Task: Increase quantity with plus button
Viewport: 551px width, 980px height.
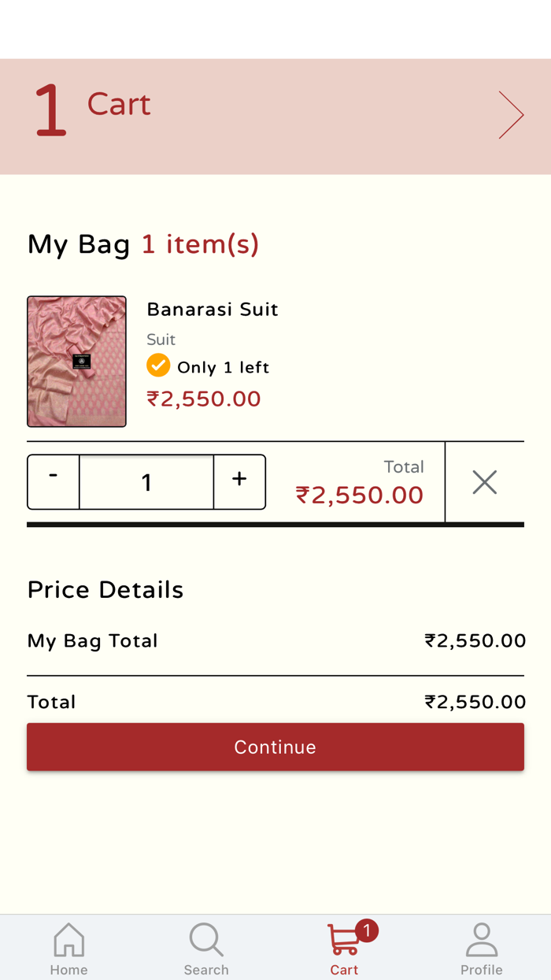Action: [239, 481]
